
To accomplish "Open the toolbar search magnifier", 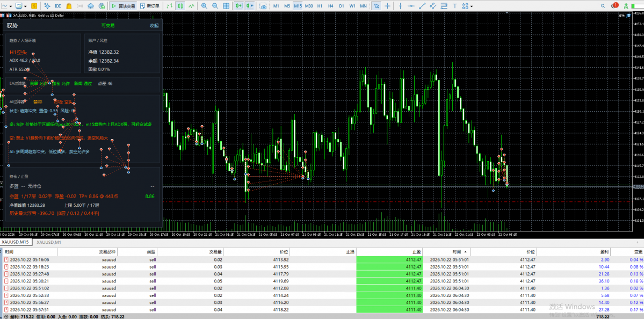I will click(603, 6).
